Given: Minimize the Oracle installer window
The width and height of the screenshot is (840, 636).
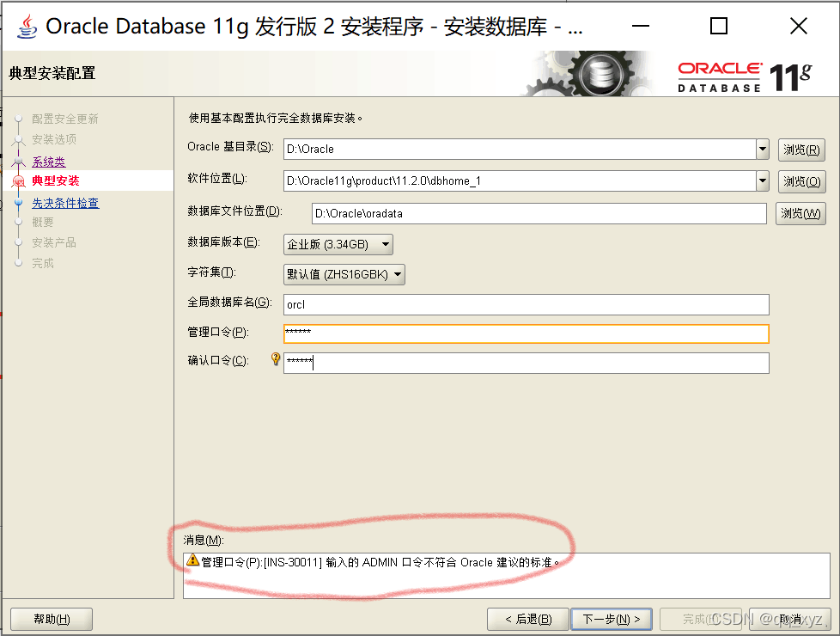Looking at the screenshot, I should (x=640, y=26).
